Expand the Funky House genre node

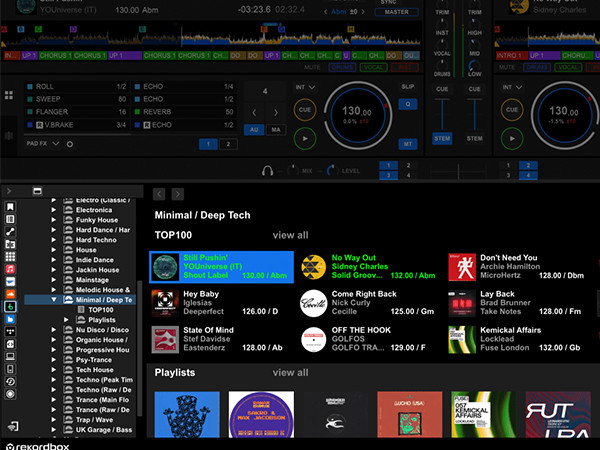coord(54,220)
